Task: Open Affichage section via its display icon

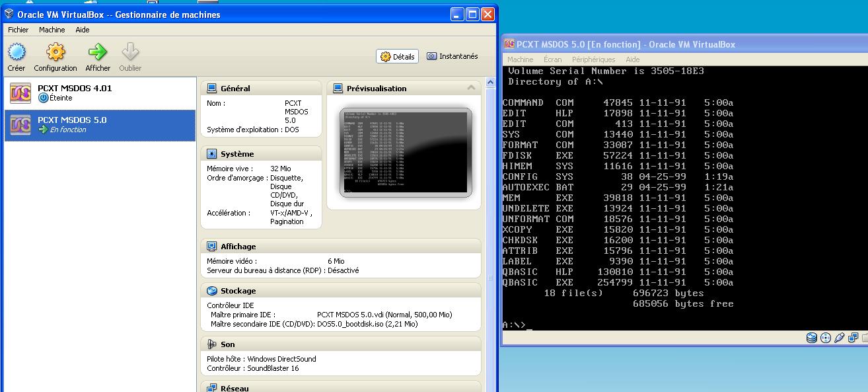Action: coord(211,246)
